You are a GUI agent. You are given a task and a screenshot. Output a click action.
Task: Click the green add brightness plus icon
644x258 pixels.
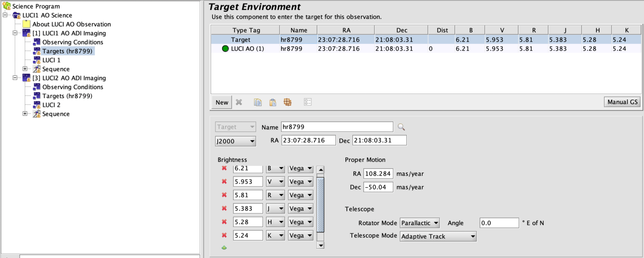224,248
